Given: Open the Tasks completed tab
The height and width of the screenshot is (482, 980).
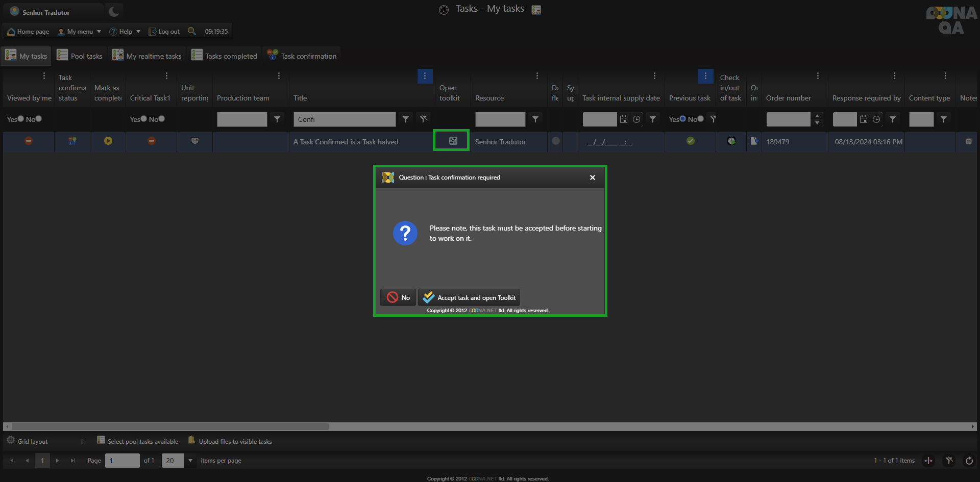Looking at the screenshot, I should coord(225,56).
